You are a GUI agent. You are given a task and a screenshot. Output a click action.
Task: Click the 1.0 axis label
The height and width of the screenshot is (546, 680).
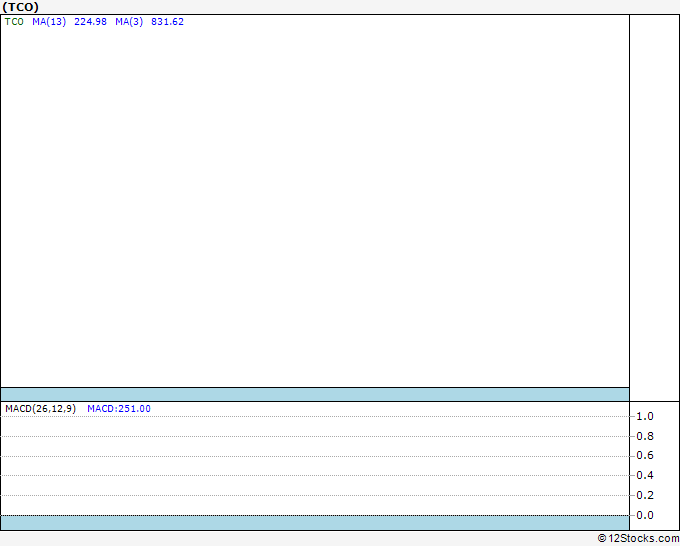pyautogui.click(x=644, y=416)
